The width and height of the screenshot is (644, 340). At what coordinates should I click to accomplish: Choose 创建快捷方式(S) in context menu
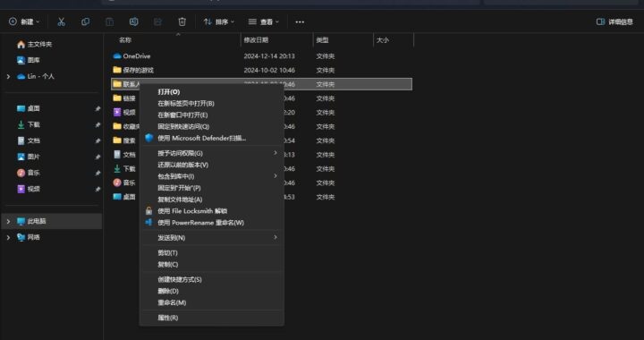[211, 280]
